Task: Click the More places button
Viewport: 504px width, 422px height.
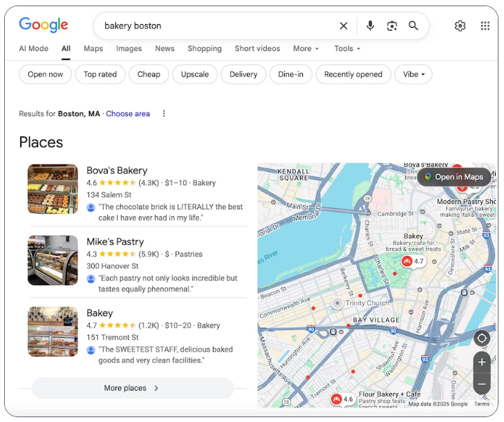Action: [133, 388]
